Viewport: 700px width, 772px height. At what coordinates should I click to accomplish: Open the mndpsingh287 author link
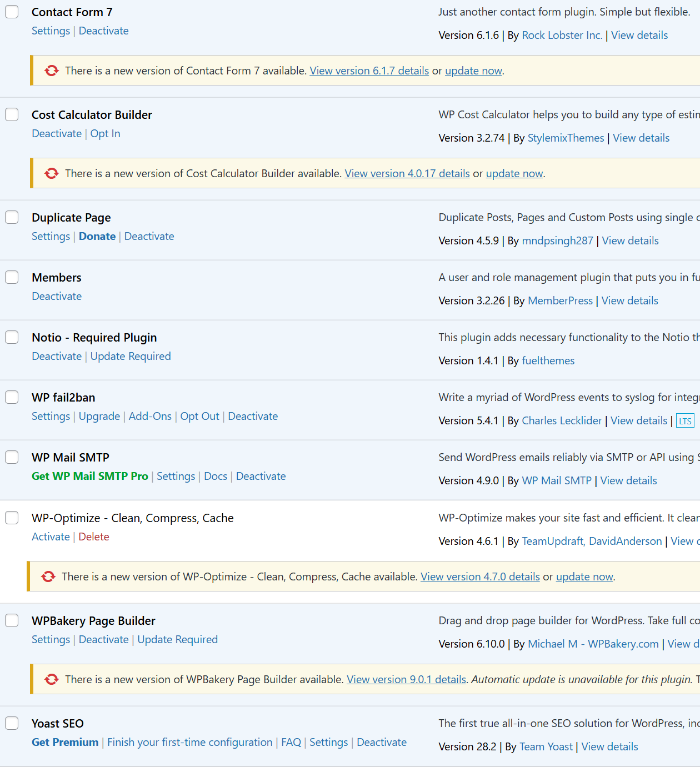[x=557, y=240]
